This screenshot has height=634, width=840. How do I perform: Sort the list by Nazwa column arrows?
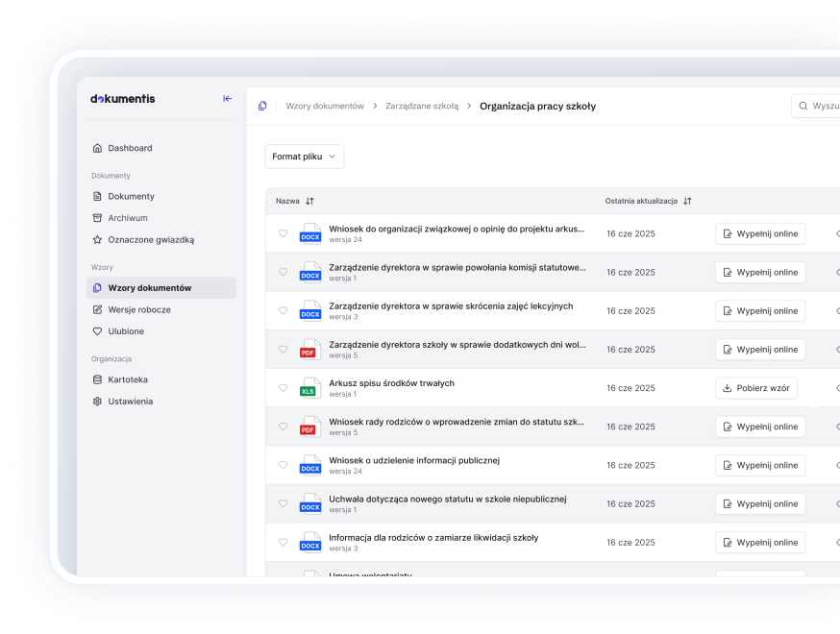point(309,201)
